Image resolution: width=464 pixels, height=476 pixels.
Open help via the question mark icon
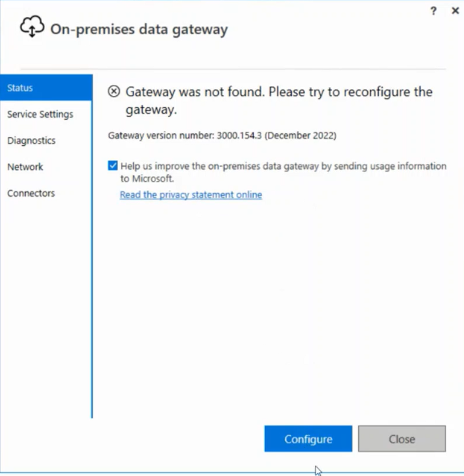point(433,11)
